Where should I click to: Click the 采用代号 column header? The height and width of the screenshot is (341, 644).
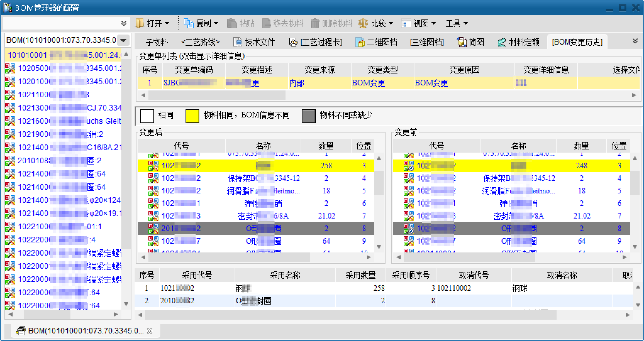pyautogui.click(x=197, y=275)
